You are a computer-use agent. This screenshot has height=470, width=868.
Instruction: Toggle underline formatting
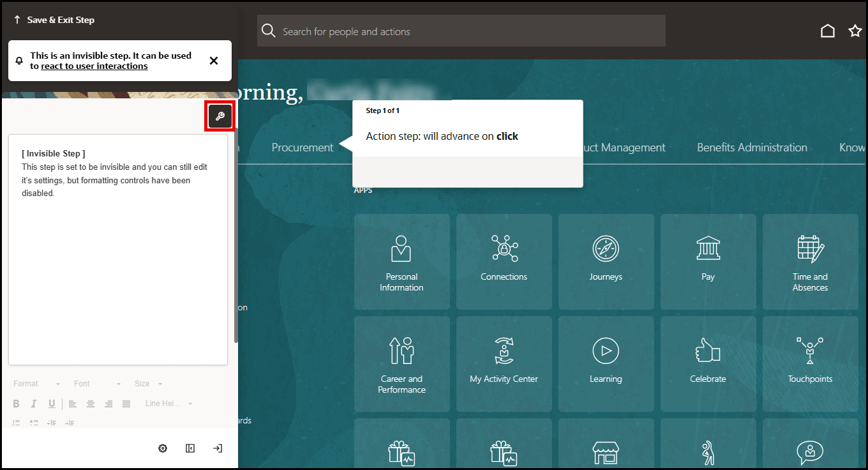52,404
